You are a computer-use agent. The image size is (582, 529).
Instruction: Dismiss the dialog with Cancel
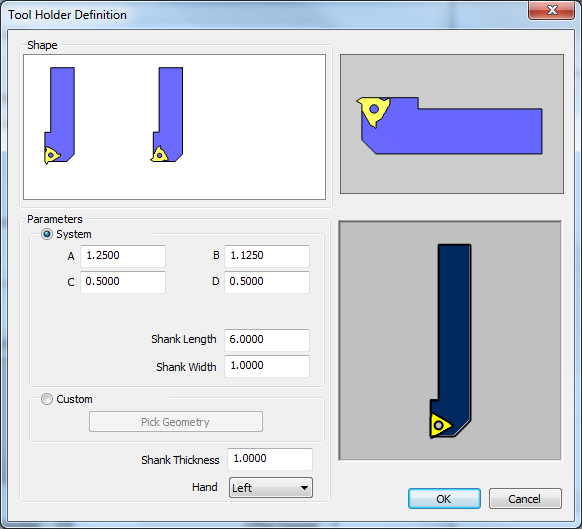(x=525, y=499)
